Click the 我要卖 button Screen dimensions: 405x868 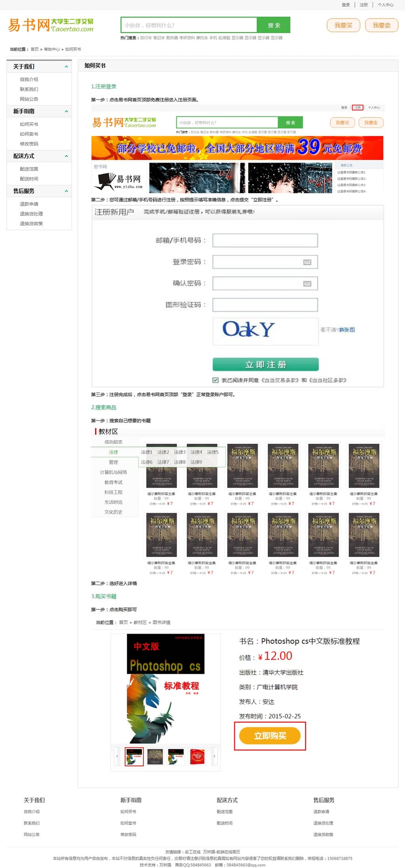(381, 25)
